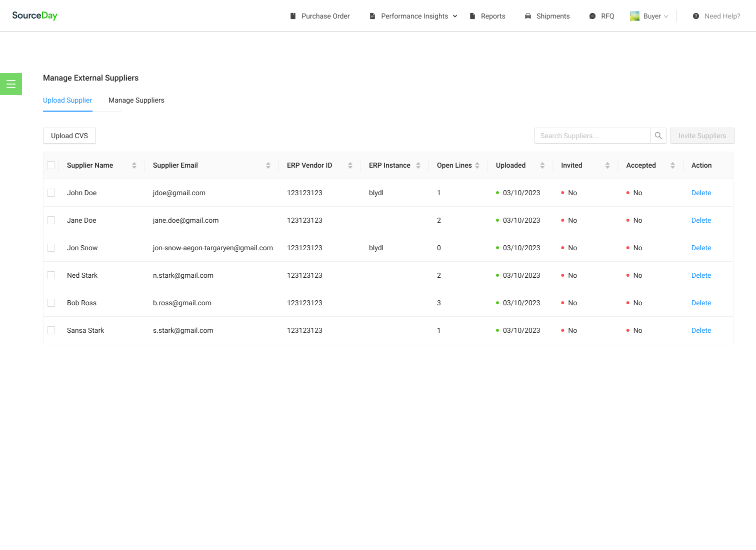Check the Jon Snow row checkbox
This screenshot has width=756, height=550.
point(51,248)
